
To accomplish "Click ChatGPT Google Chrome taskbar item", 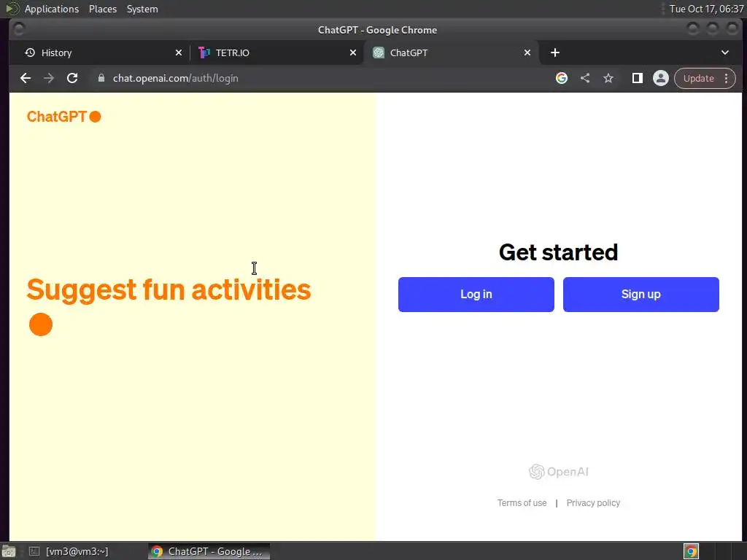I will click(x=209, y=551).
